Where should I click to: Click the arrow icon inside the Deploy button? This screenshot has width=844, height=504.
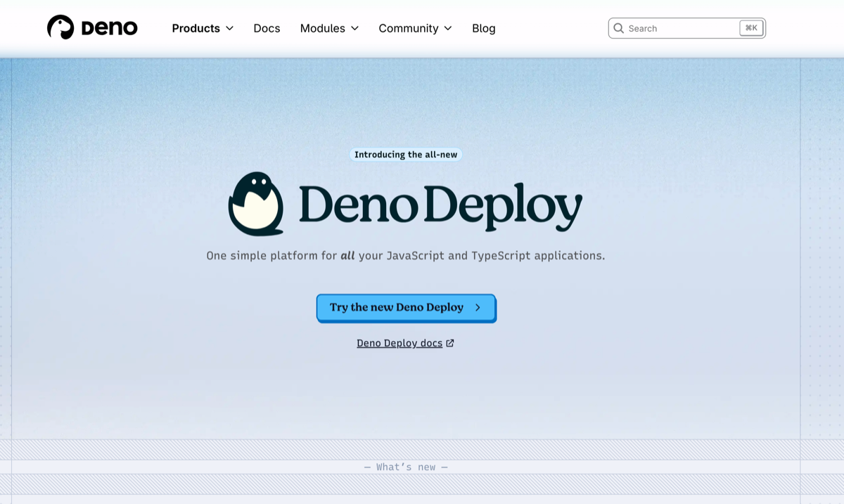pyautogui.click(x=478, y=307)
